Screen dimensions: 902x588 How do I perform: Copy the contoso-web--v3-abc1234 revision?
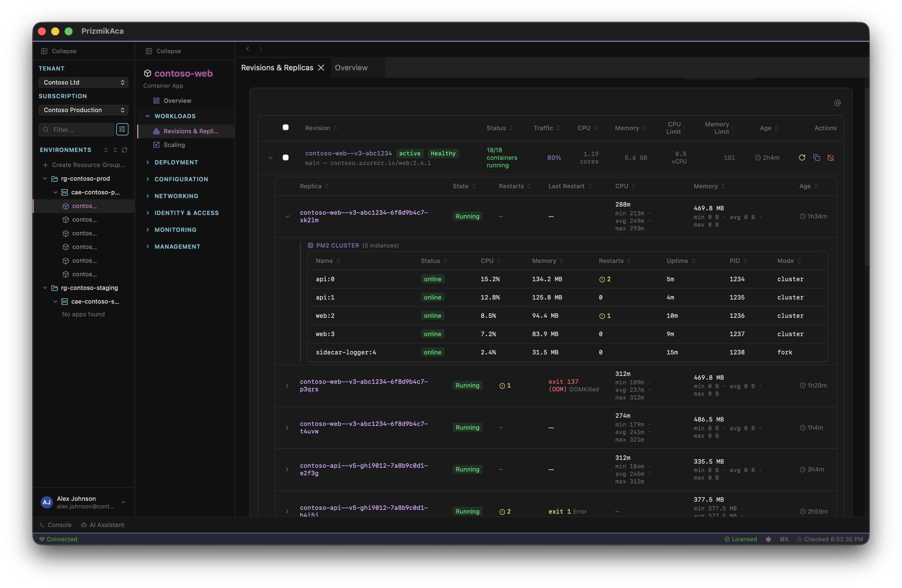point(817,157)
